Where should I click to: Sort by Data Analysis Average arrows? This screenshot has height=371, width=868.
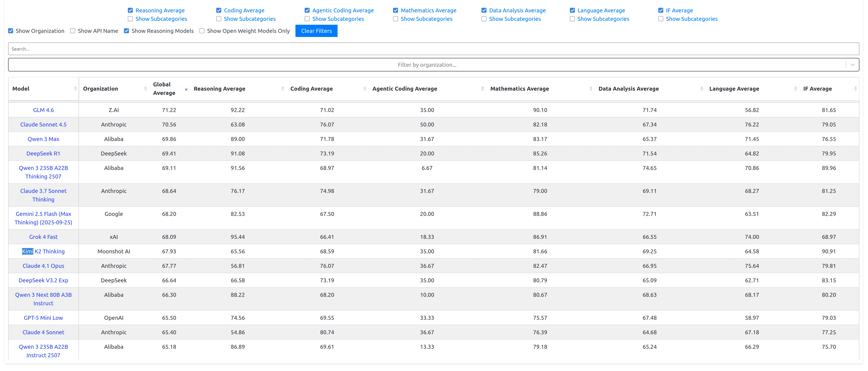point(702,89)
